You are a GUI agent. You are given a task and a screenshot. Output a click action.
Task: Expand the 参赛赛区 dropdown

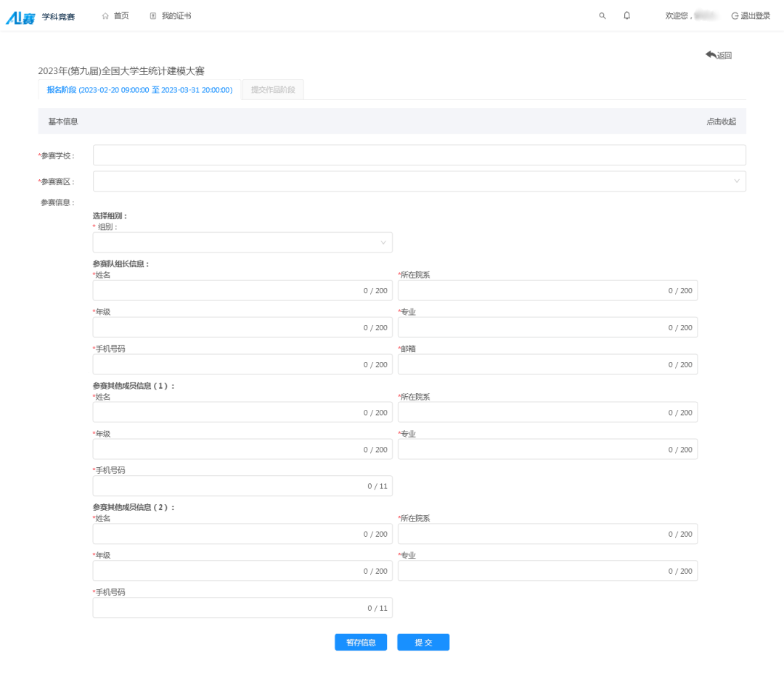pos(419,181)
